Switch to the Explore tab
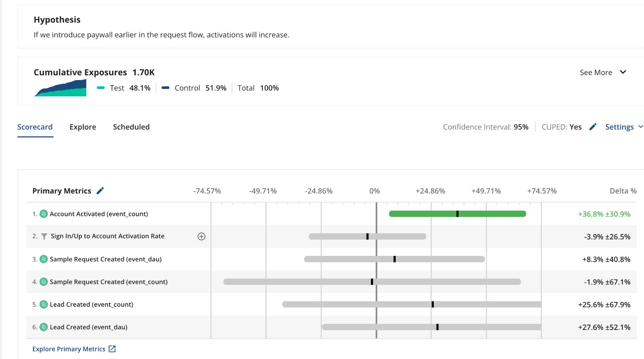 click(x=82, y=127)
